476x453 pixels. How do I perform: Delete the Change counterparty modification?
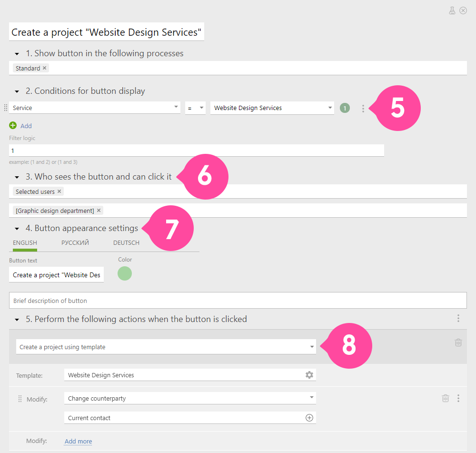[x=446, y=398]
